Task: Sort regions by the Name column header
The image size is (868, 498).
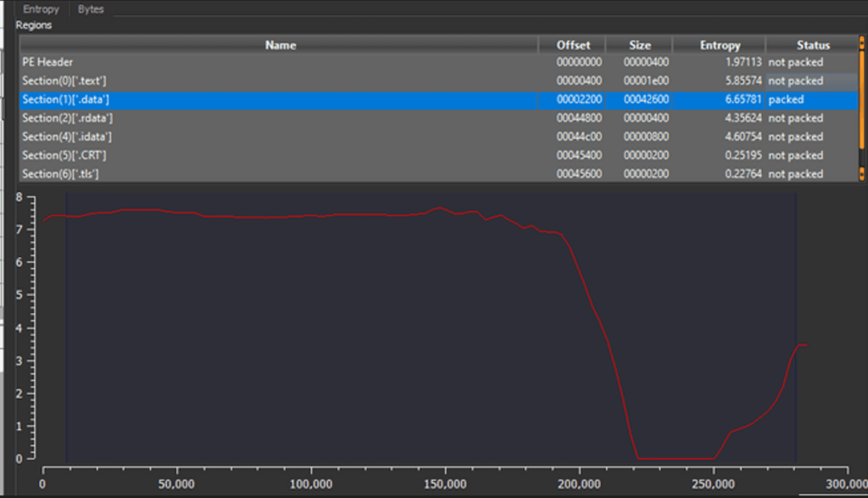Action: click(x=280, y=45)
